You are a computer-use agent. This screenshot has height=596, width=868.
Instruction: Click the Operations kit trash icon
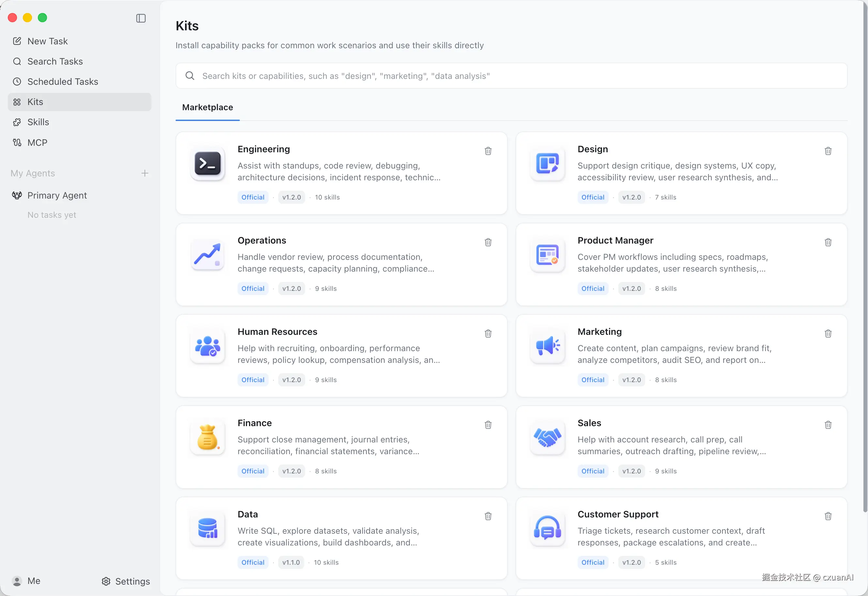click(x=488, y=242)
